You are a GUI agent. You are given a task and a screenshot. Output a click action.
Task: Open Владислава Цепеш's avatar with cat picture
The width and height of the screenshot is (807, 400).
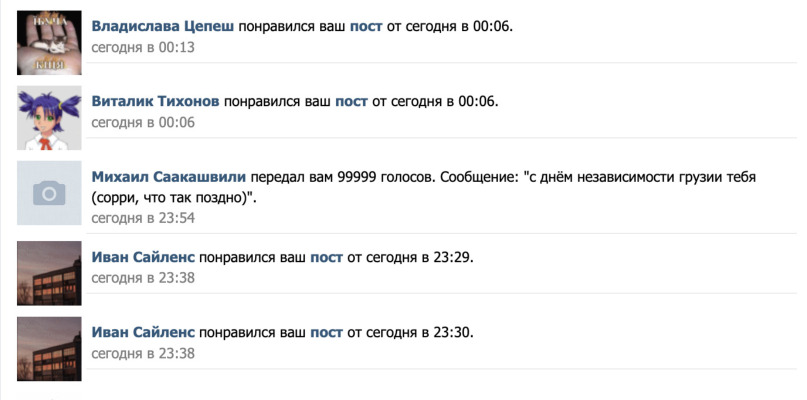tap(49, 43)
